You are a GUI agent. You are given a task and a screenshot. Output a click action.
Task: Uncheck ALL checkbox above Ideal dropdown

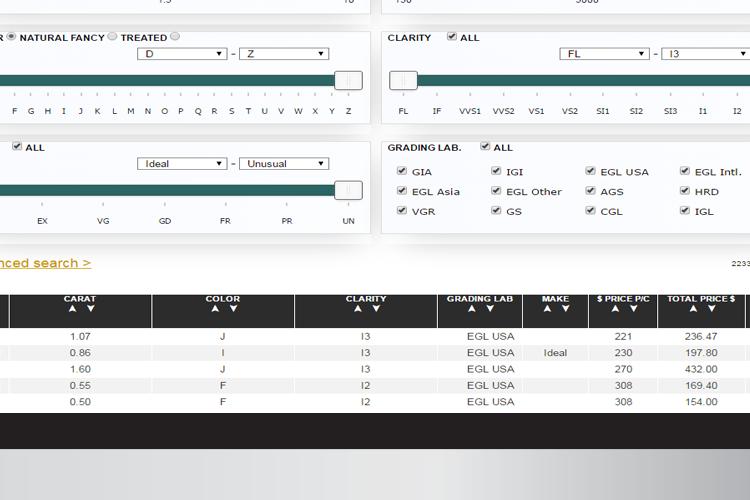[17, 146]
